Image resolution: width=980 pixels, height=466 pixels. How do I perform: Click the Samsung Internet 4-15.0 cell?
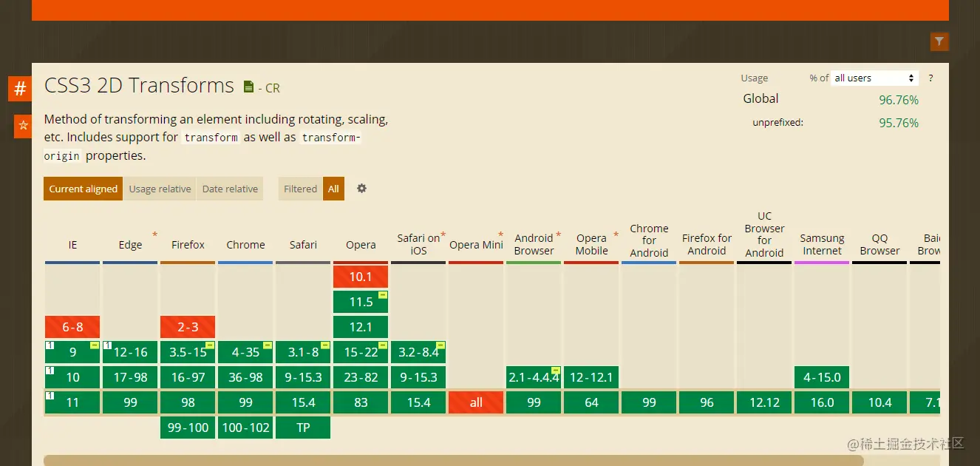coord(822,377)
